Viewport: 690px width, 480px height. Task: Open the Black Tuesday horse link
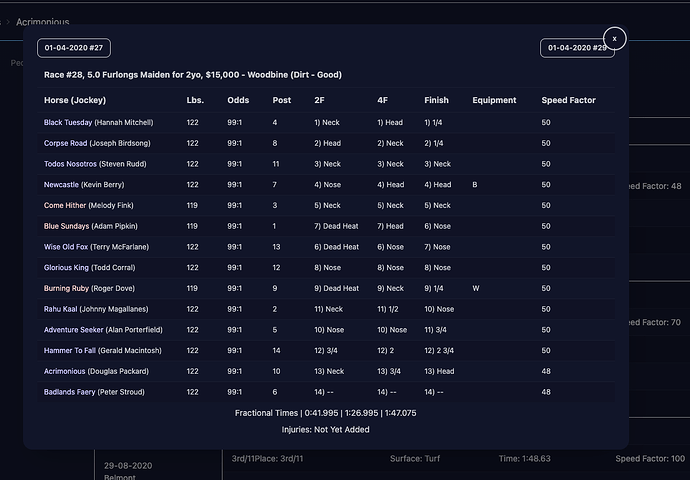point(67,122)
